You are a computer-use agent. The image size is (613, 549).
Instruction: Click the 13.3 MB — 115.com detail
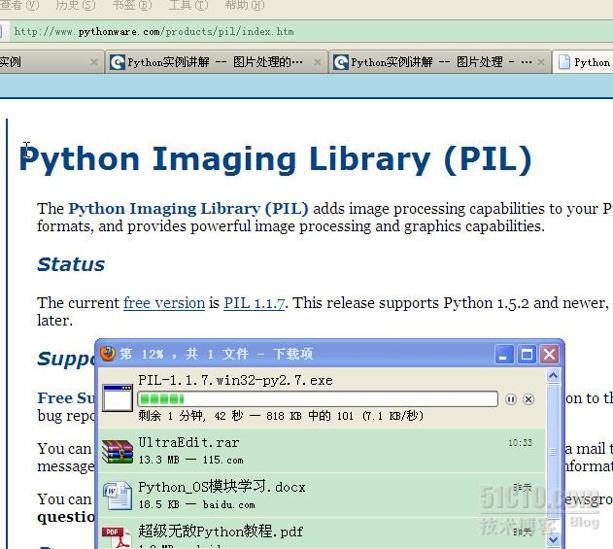191,460
